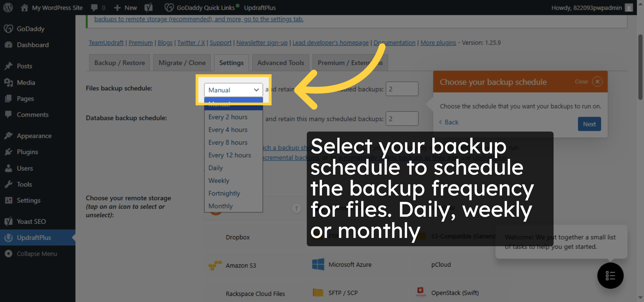
Task: Open the Documentation link
Action: 394,42
